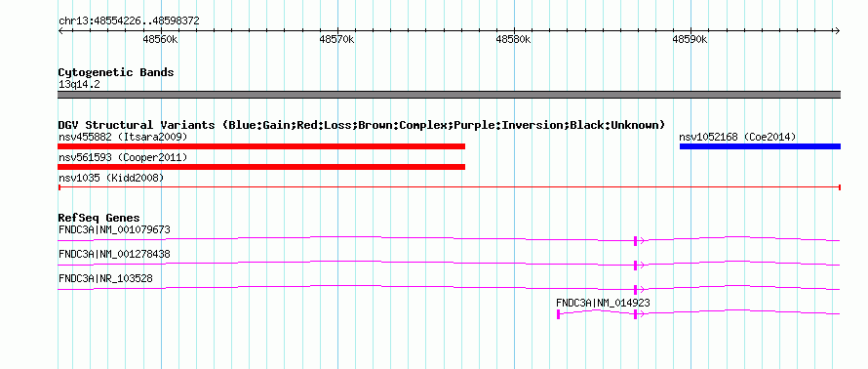Click the right arrow of the ruler
The image size is (868, 369).
[x=837, y=30]
